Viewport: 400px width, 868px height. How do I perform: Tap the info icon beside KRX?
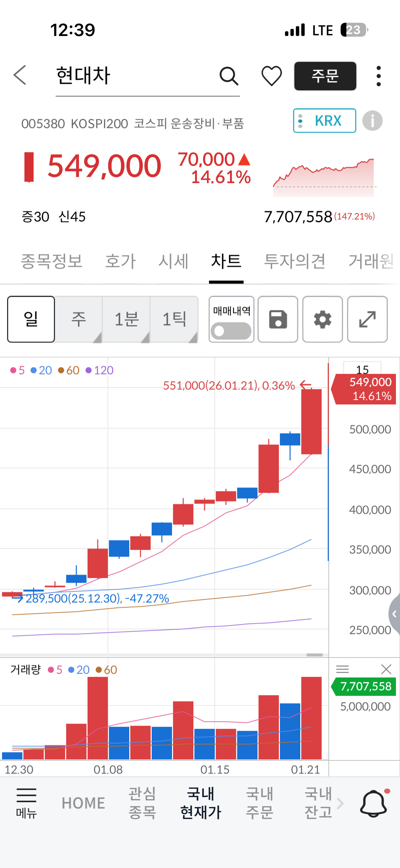(372, 121)
